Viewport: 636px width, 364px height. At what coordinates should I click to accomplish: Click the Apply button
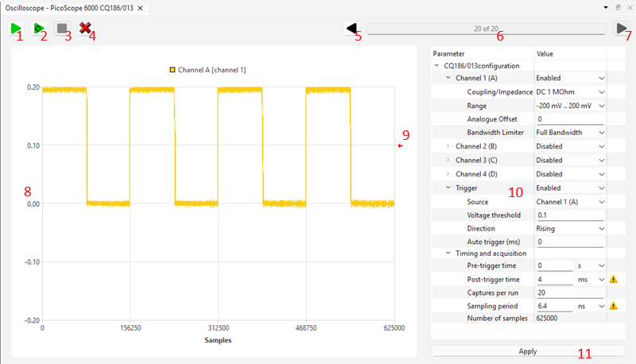(527, 350)
